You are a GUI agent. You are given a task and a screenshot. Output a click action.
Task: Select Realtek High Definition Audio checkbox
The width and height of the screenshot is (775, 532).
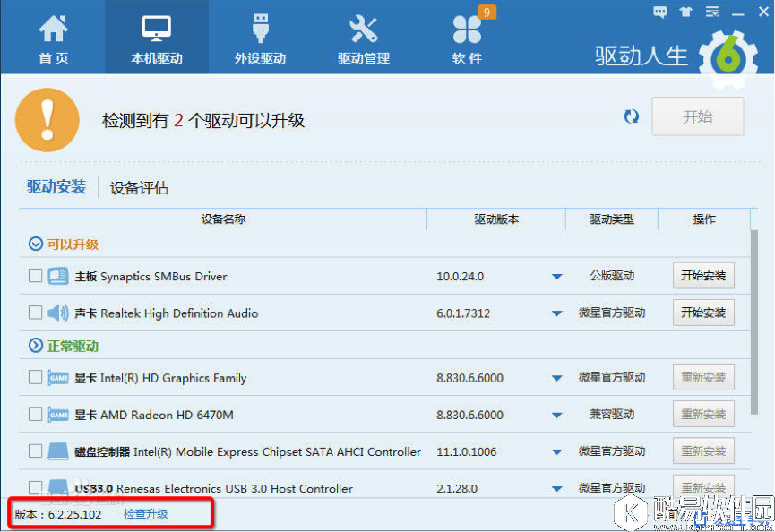coord(34,313)
